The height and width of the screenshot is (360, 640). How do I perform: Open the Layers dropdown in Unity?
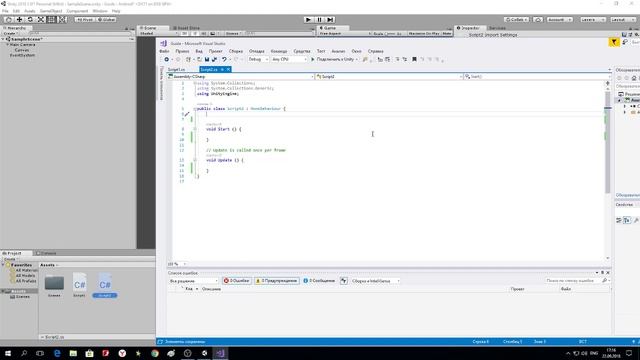point(593,20)
